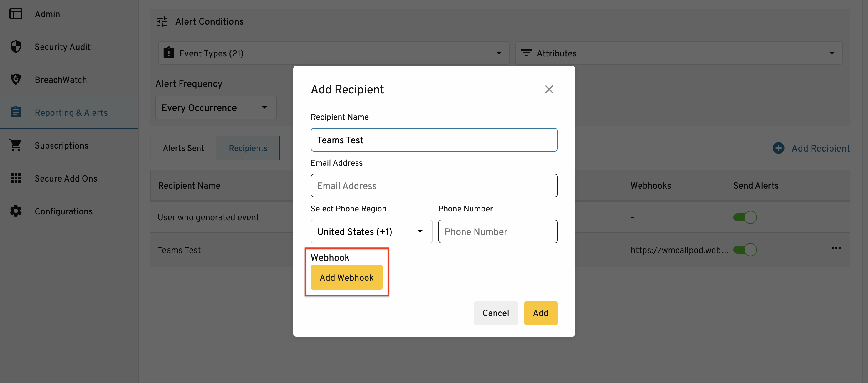Click the Add Webhook button
Viewport: 868px width, 383px height.
click(x=346, y=278)
